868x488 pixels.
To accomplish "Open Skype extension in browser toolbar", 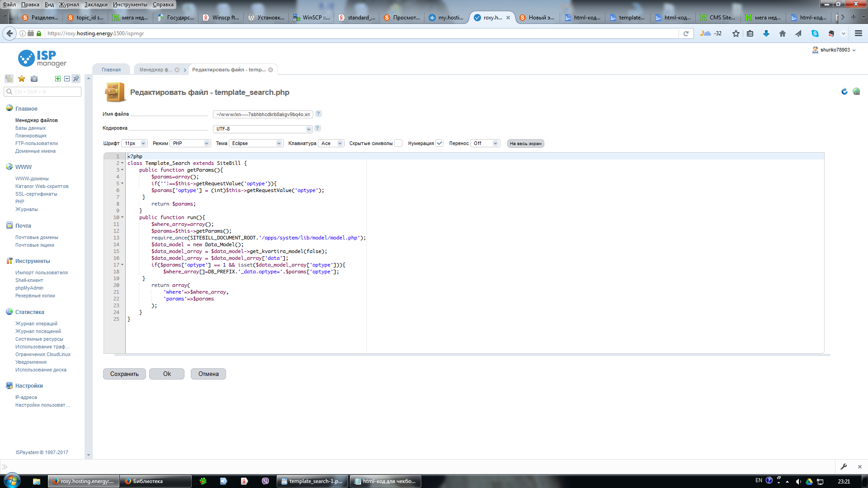I will pyautogui.click(x=815, y=33).
